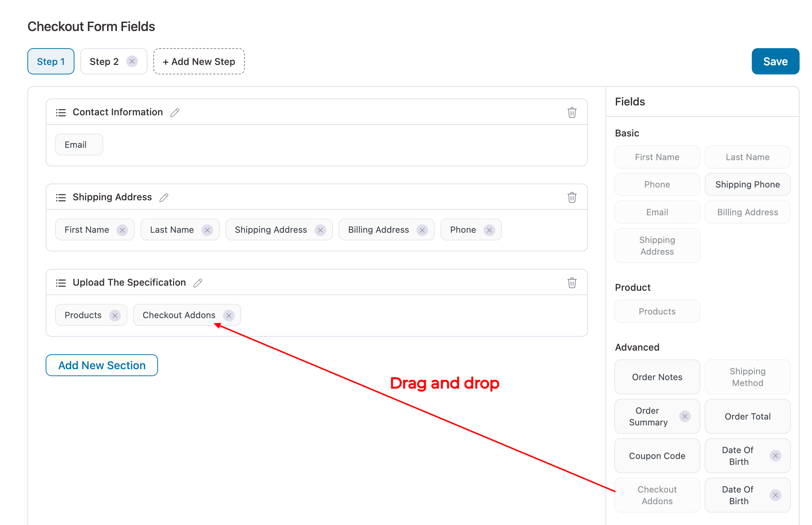
Task: Switch to the Step 1 tab
Action: click(51, 61)
